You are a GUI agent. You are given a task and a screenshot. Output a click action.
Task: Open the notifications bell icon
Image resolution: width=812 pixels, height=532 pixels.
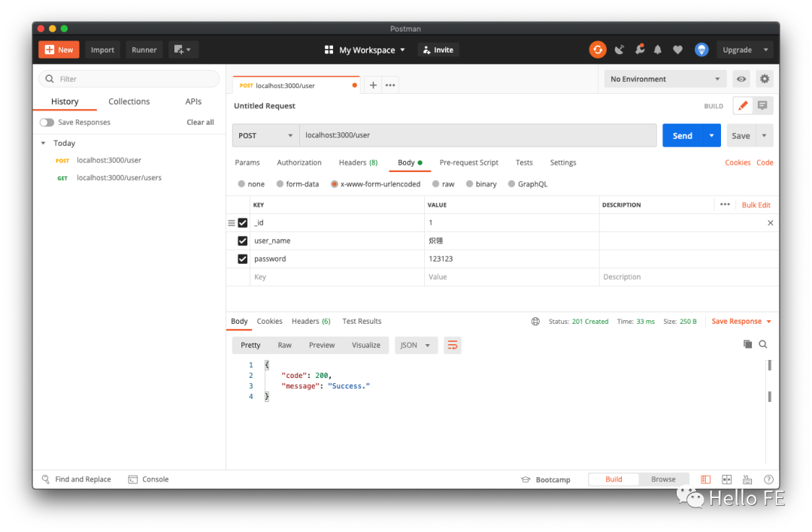point(658,50)
